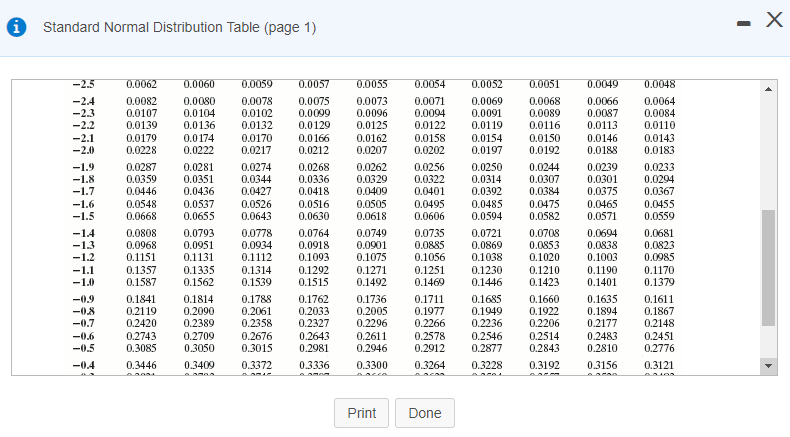Image resolution: width=790 pixels, height=437 pixels.
Task: Click the value 0.1711 in row −0.9
Action: pos(430,299)
